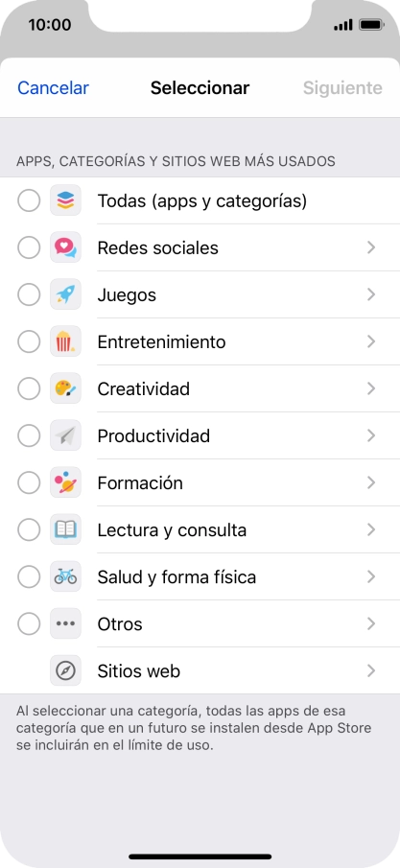Expand the Entretenimiento category chevron

click(x=371, y=341)
